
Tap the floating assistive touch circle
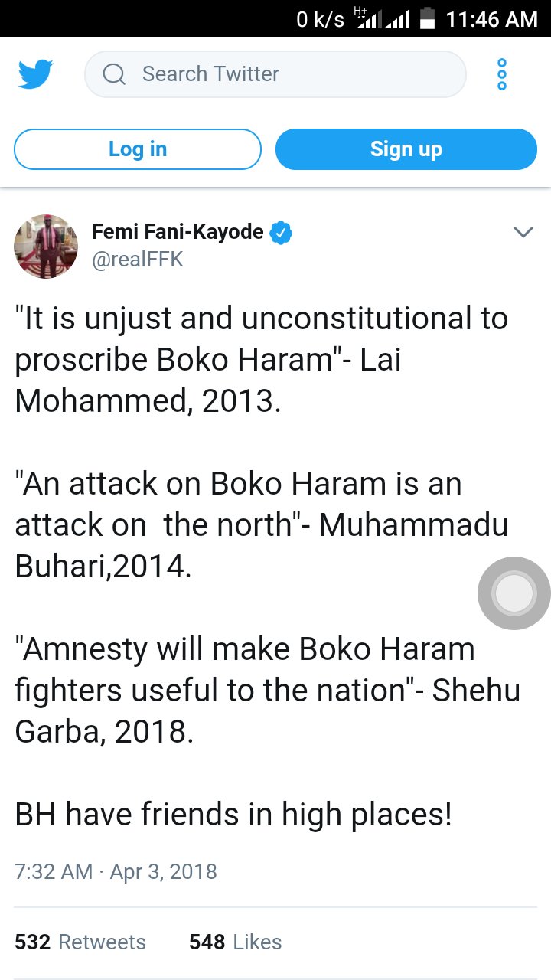[514, 593]
